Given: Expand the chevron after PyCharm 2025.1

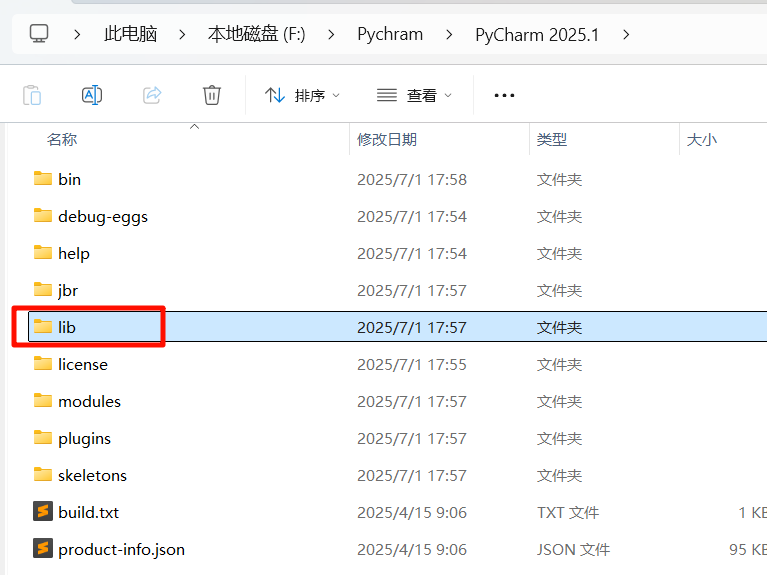Looking at the screenshot, I should click(x=626, y=34).
